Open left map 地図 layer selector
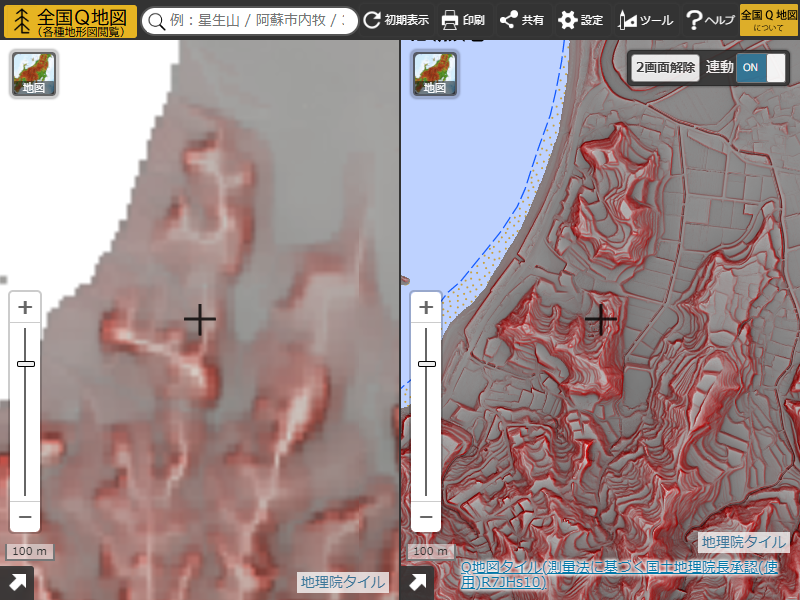 34,74
